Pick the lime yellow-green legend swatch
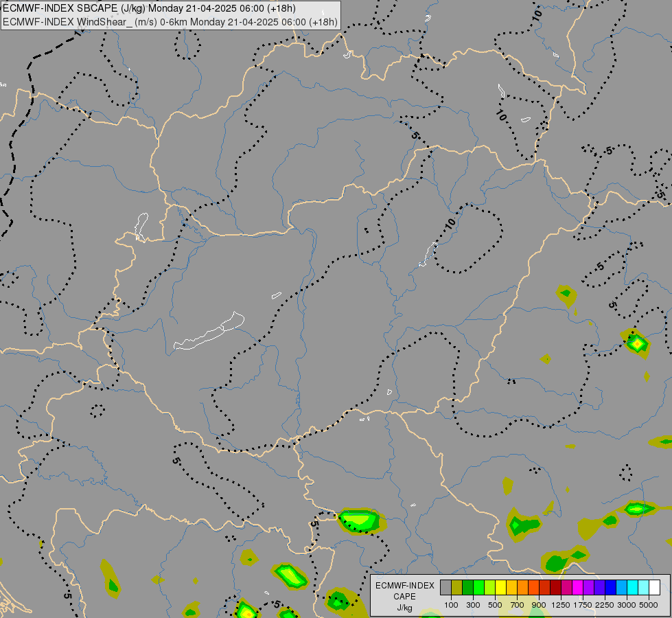 pyautogui.click(x=490, y=588)
